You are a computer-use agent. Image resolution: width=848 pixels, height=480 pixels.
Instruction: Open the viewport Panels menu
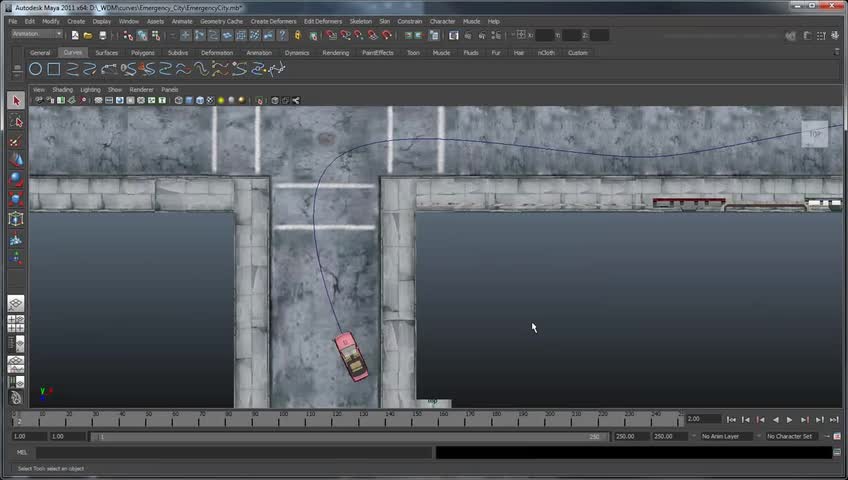170,89
